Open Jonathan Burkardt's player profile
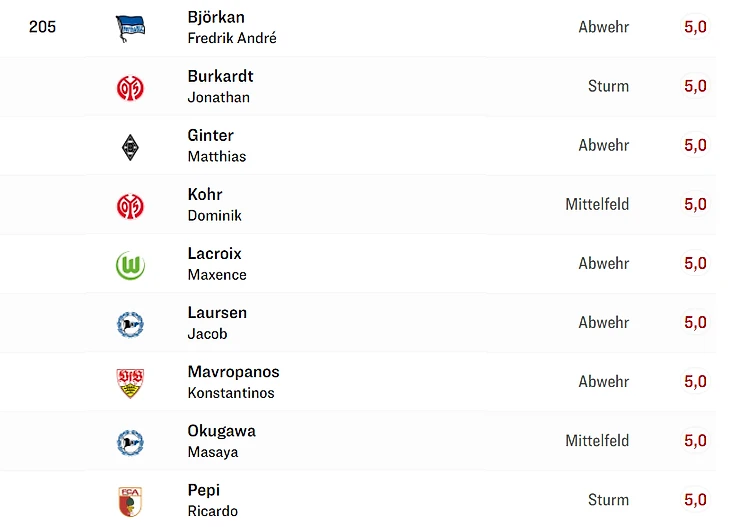This screenshot has width=730, height=527. (220, 86)
